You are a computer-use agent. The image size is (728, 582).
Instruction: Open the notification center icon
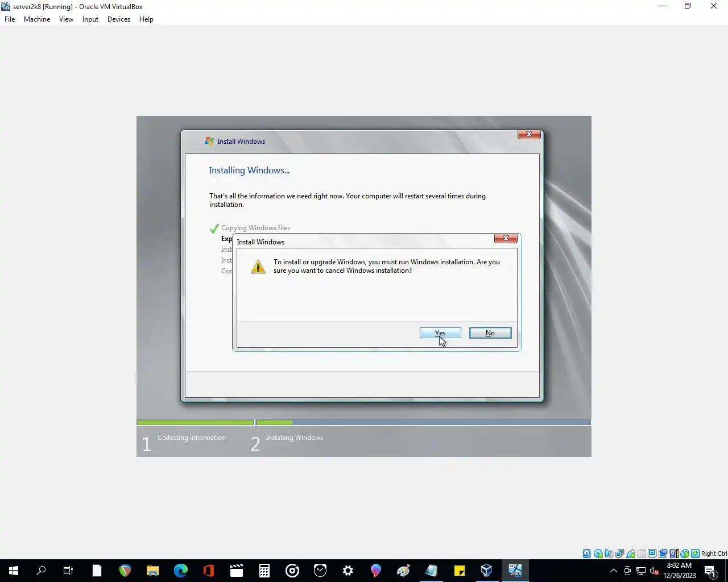click(710, 571)
